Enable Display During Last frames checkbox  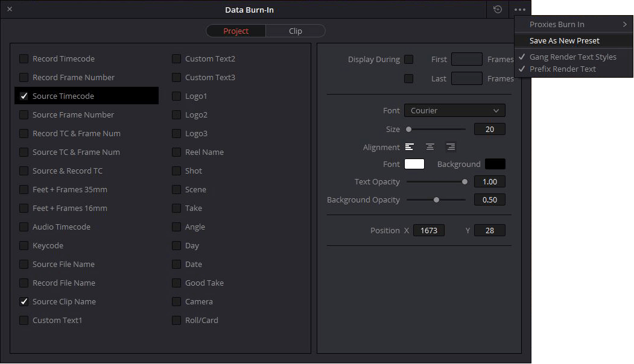(409, 78)
